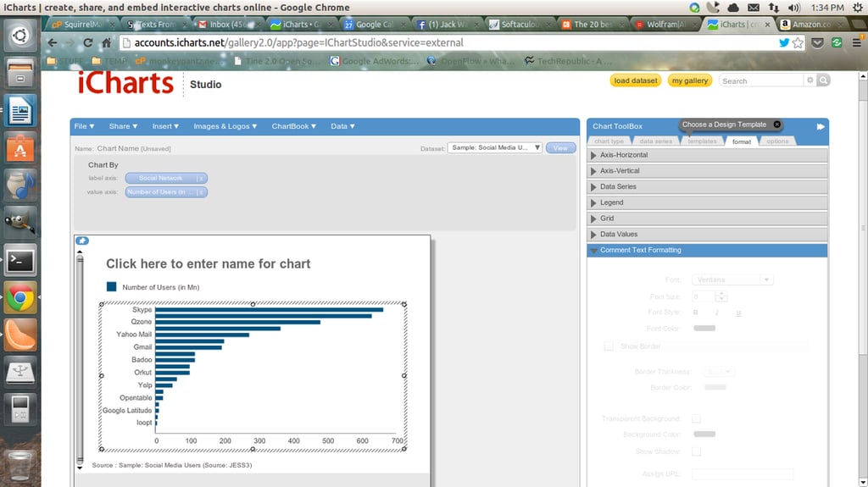Click the load dataset button

[x=636, y=80]
